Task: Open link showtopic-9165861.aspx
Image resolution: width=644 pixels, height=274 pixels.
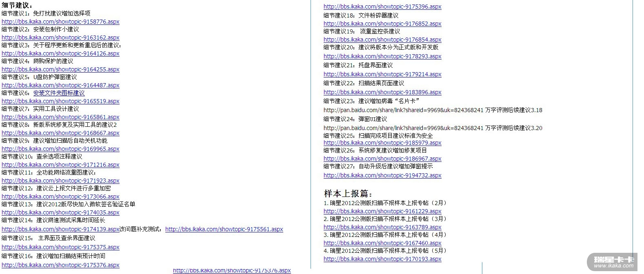Action: [60, 117]
